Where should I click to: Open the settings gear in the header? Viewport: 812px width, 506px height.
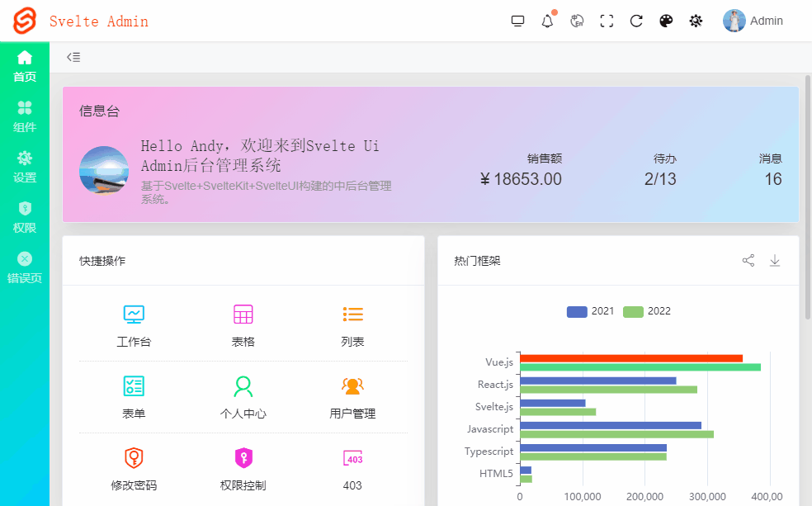(x=696, y=21)
